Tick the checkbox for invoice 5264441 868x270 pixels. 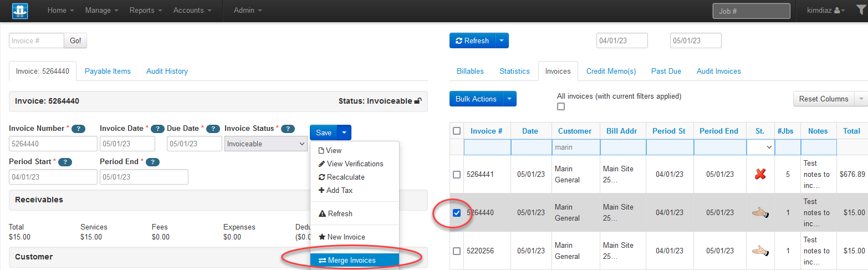tap(457, 175)
